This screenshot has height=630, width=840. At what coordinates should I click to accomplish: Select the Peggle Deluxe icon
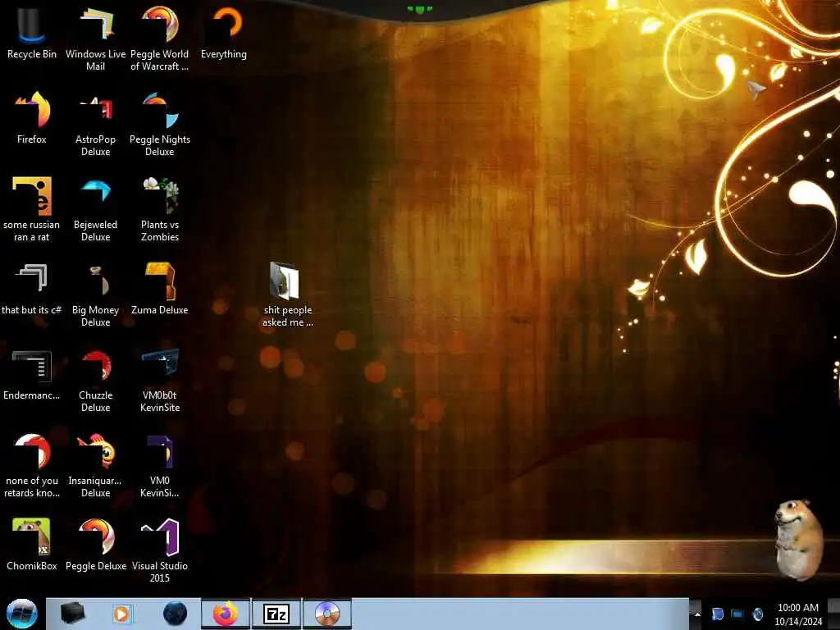click(x=95, y=545)
